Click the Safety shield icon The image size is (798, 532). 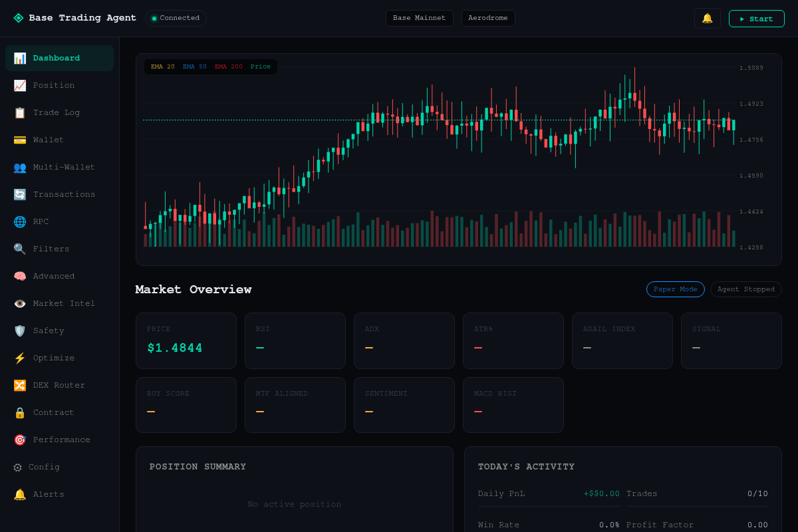click(20, 331)
